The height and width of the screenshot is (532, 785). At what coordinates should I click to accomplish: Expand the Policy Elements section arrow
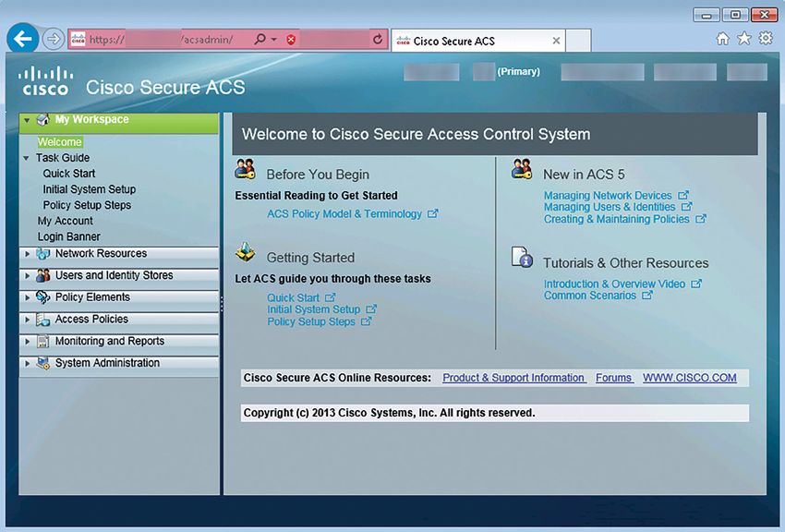coord(28,297)
